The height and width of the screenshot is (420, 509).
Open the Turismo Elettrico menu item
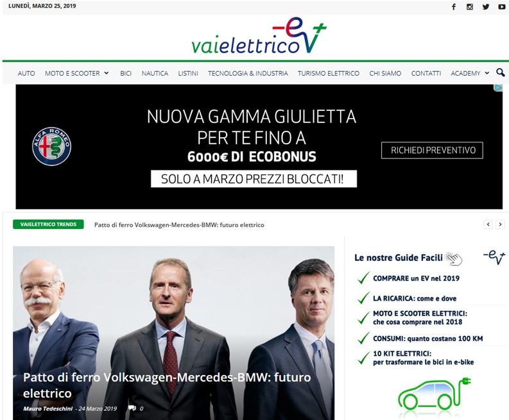(x=329, y=73)
